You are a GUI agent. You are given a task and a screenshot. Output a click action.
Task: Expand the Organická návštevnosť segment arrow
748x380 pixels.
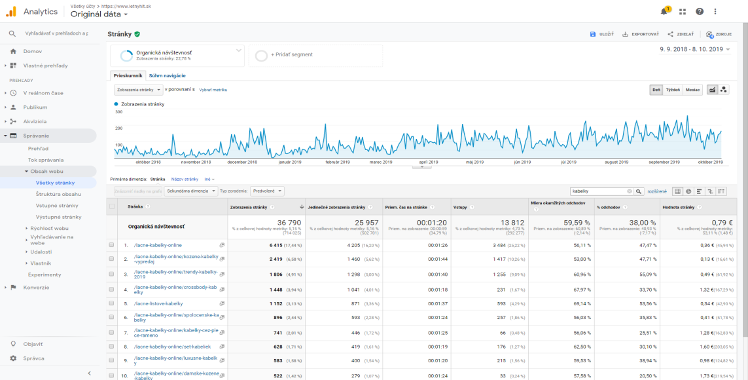coord(239,51)
